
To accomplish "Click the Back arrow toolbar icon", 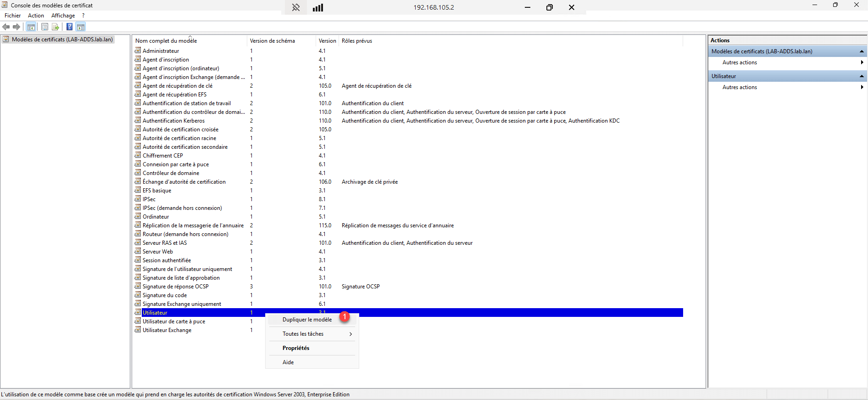I will coord(6,27).
